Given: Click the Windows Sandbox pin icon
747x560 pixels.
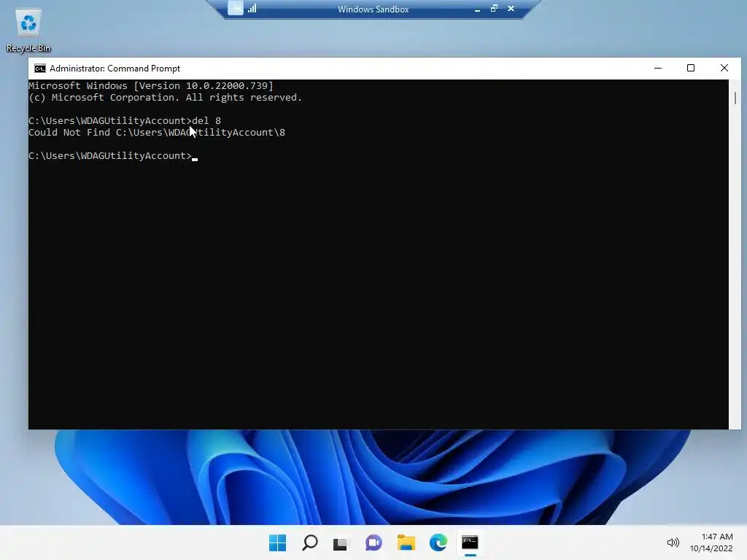Looking at the screenshot, I should pyautogui.click(x=236, y=8).
